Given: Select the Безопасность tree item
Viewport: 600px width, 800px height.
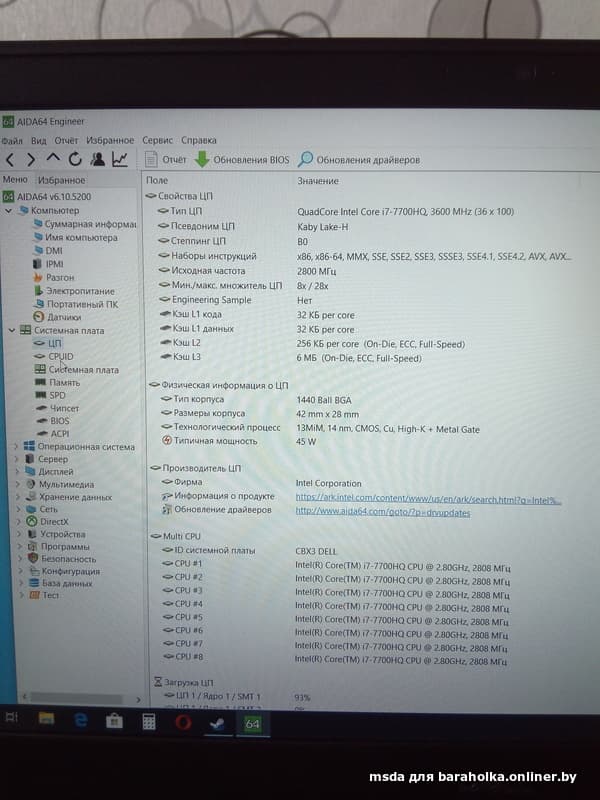Looking at the screenshot, I should (62, 559).
